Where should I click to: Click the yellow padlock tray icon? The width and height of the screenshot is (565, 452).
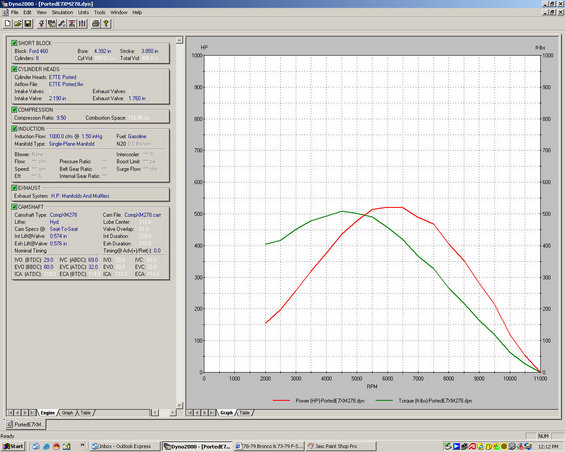tap(489, 447)
